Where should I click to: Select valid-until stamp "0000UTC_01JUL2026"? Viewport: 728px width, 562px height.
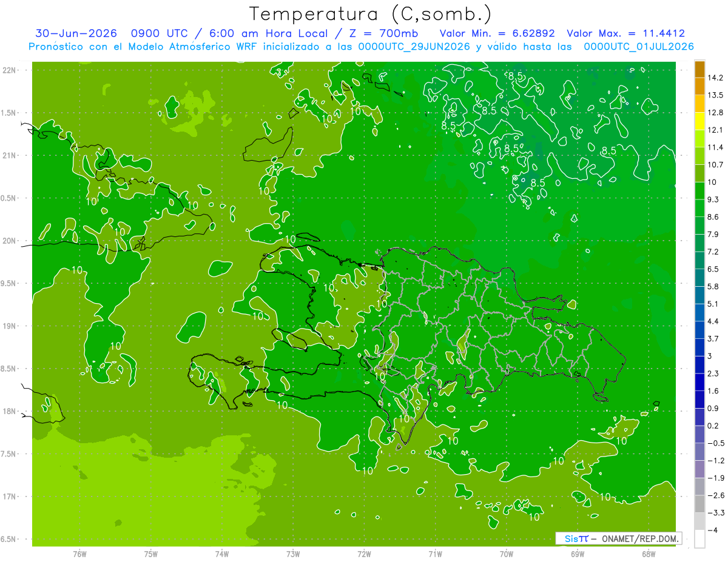pos(639,47)
